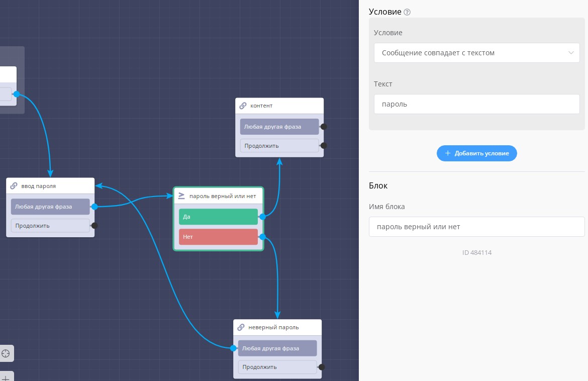588x381 pixels.
Task: Select the green Да branch
Action: tap(218, 217)
